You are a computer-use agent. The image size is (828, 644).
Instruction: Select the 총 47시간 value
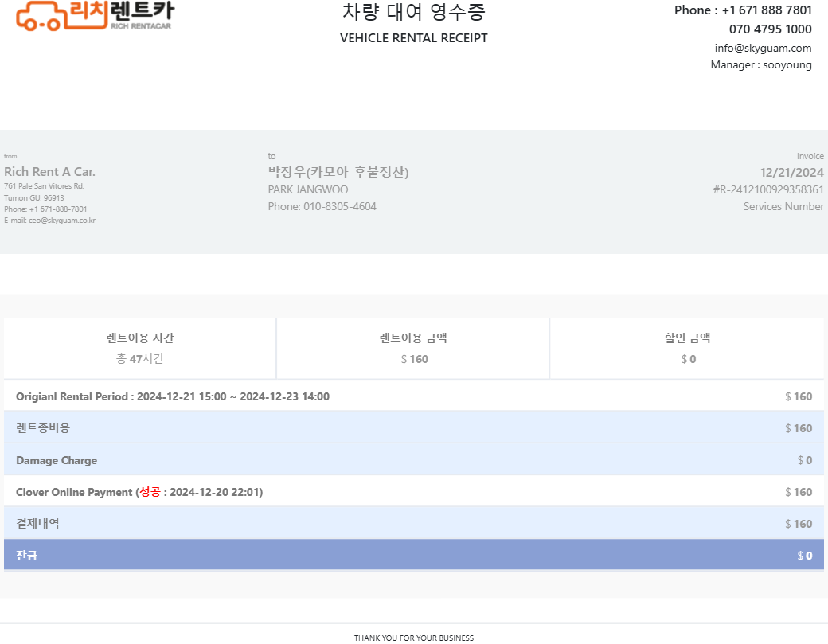[140, 359]
